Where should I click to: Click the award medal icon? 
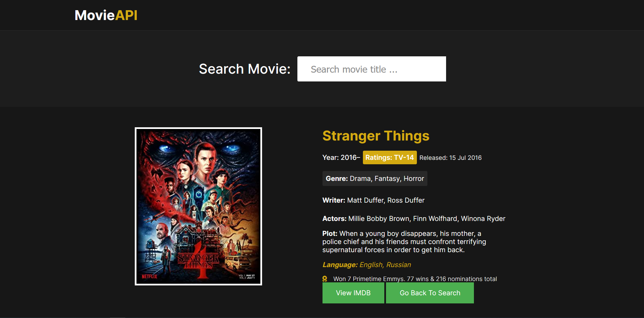[x=325, y=279]
